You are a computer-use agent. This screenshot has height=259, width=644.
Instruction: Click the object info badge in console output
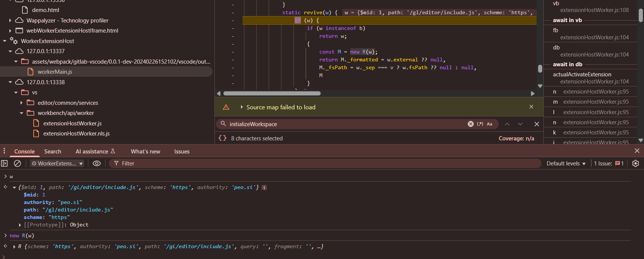click(x=264, y=188)
